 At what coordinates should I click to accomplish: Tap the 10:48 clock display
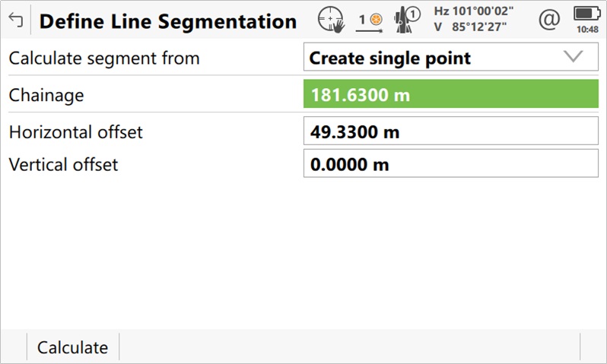[x=587, y=30]
